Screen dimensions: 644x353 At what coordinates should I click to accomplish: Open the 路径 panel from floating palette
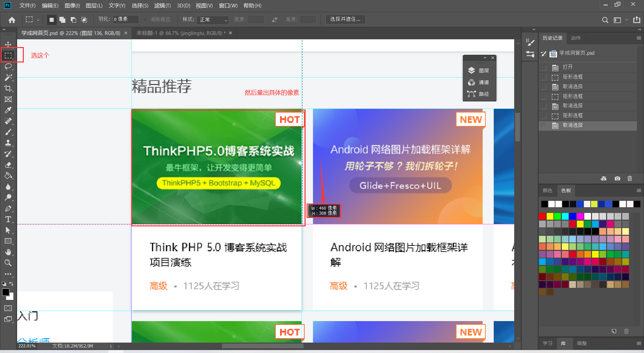(478, 94)
